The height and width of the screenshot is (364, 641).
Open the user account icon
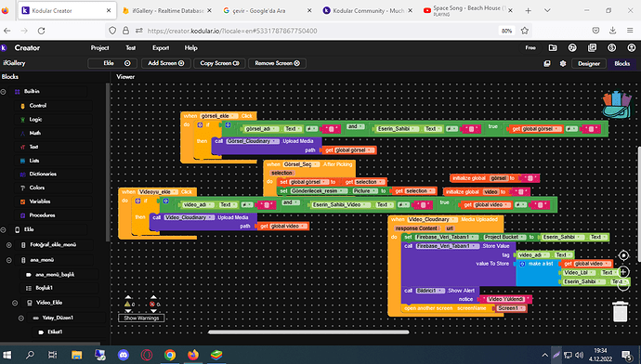(631, 47)
